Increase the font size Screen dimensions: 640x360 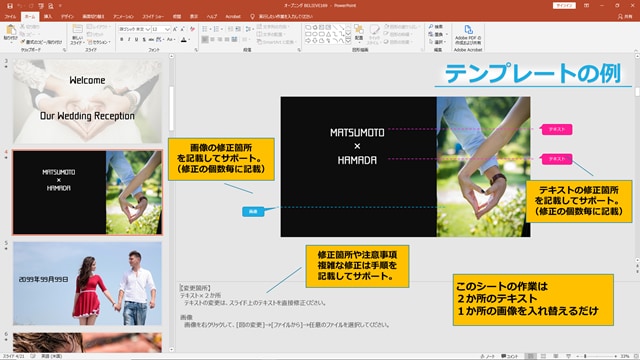click(x=175, y=29)
